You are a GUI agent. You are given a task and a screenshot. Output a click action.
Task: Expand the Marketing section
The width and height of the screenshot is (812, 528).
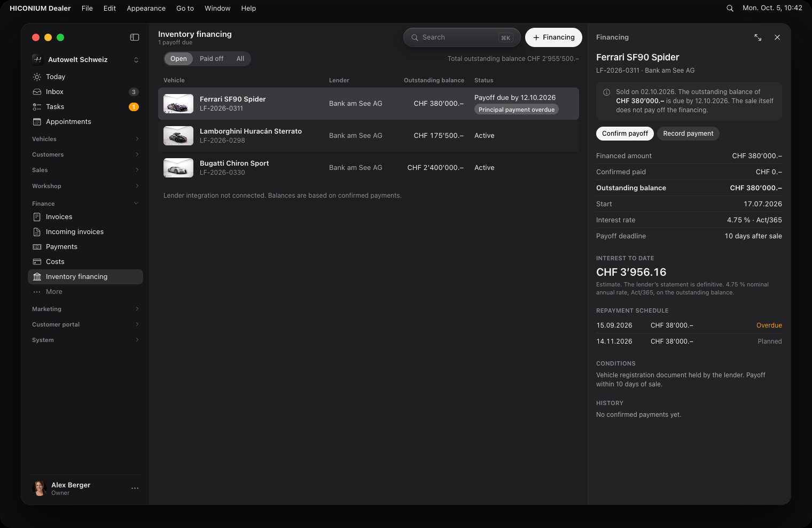(85, 309)
